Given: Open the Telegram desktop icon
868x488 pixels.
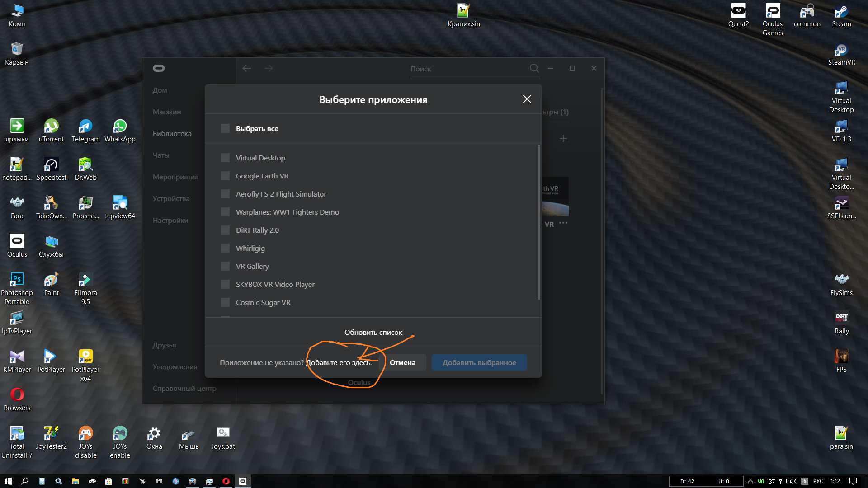Looking at the screenshot, I should coord(85,131).
